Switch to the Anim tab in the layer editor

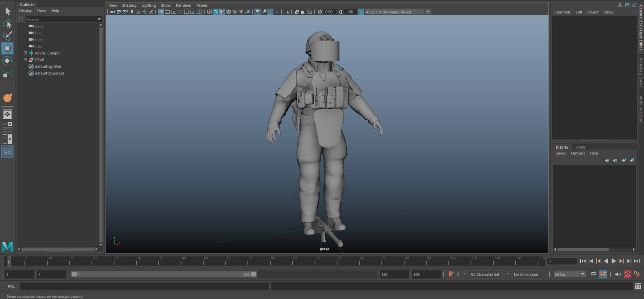pos(580,147)
